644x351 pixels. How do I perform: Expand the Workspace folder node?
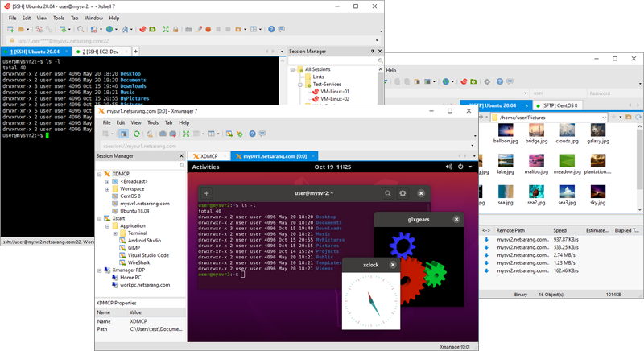107,189
